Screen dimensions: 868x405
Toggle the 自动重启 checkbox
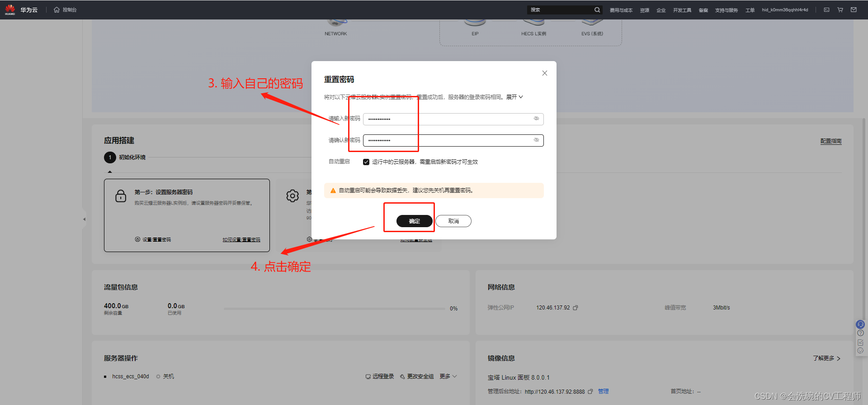tap(366, 162)
